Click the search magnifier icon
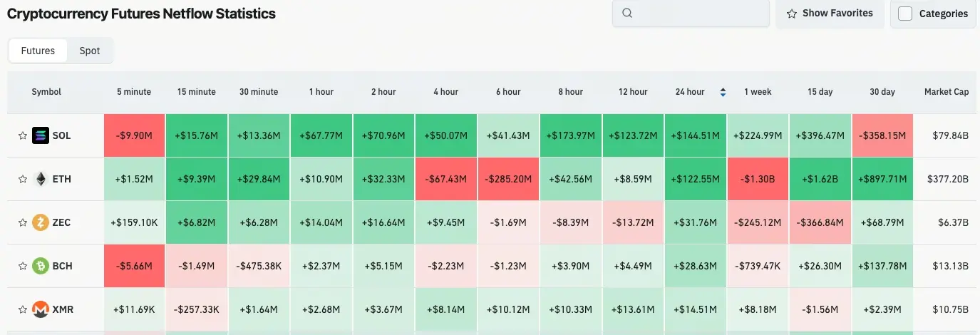This screenshot has height=335, width=980. tap(627, 13)
